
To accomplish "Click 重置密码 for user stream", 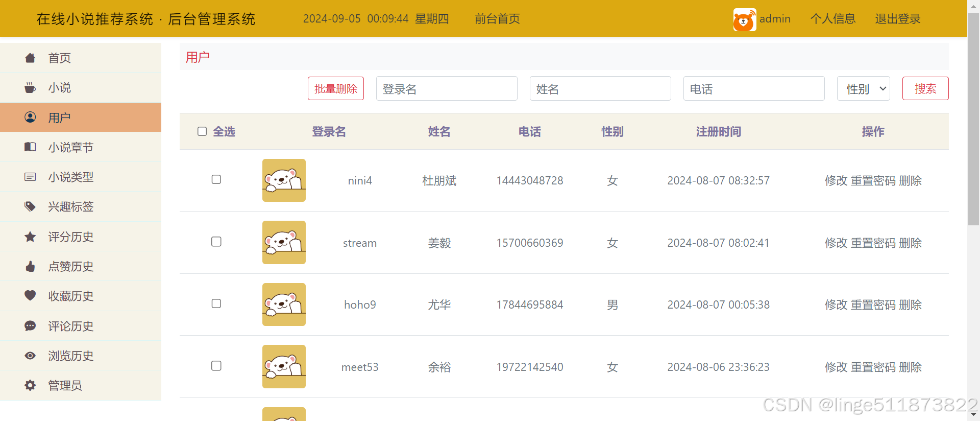I will click(873, 243).
